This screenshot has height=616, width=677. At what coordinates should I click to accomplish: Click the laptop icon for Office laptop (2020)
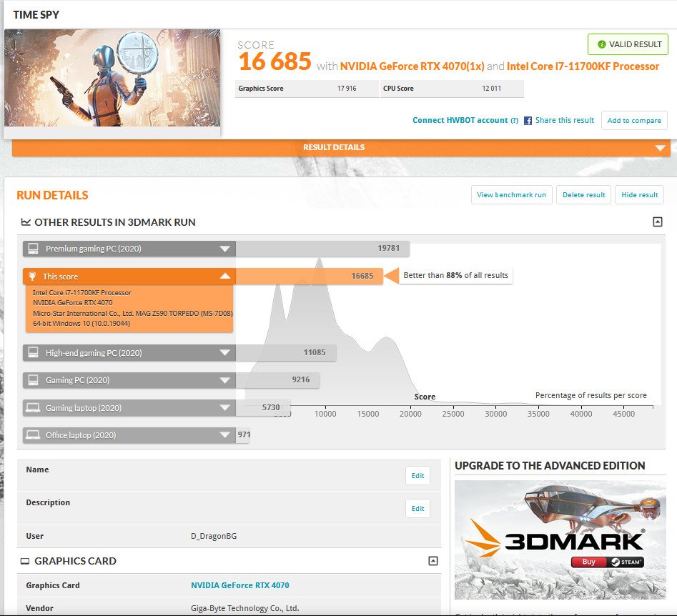point(33,434)
